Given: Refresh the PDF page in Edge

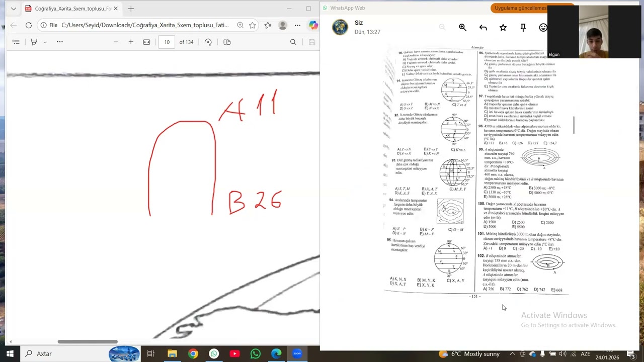Looking at the screenshot, I should click(x=29, y=25).
